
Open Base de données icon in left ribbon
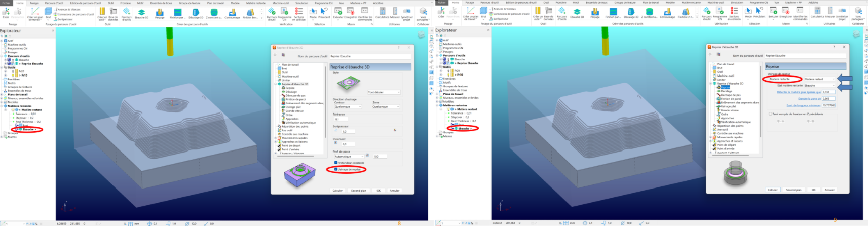click(114, 13)
